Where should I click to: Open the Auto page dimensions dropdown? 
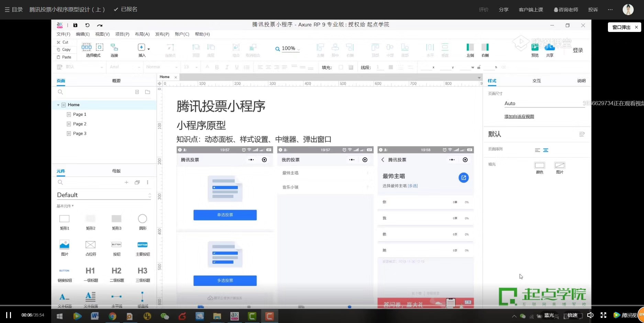(x=544, y=103)
